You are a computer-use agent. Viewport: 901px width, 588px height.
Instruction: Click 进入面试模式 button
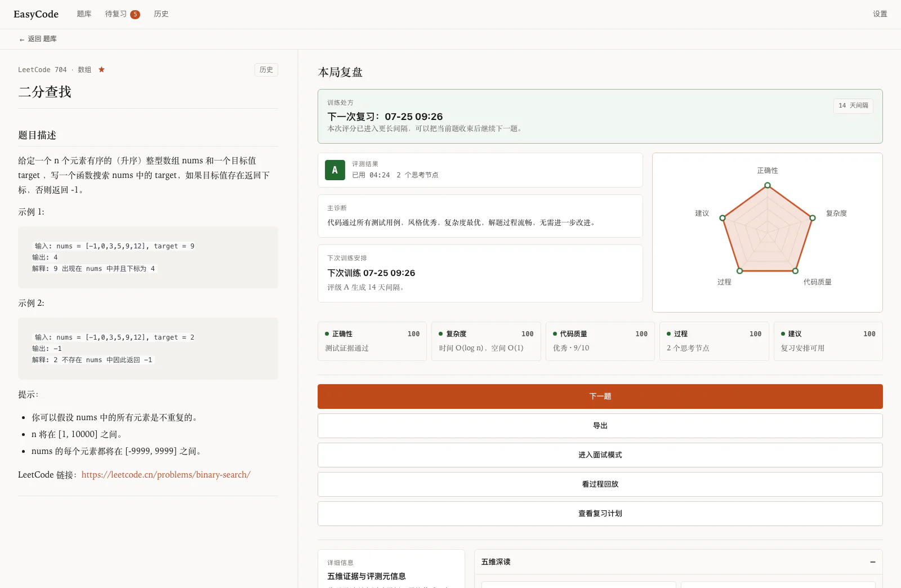[600, 455]
